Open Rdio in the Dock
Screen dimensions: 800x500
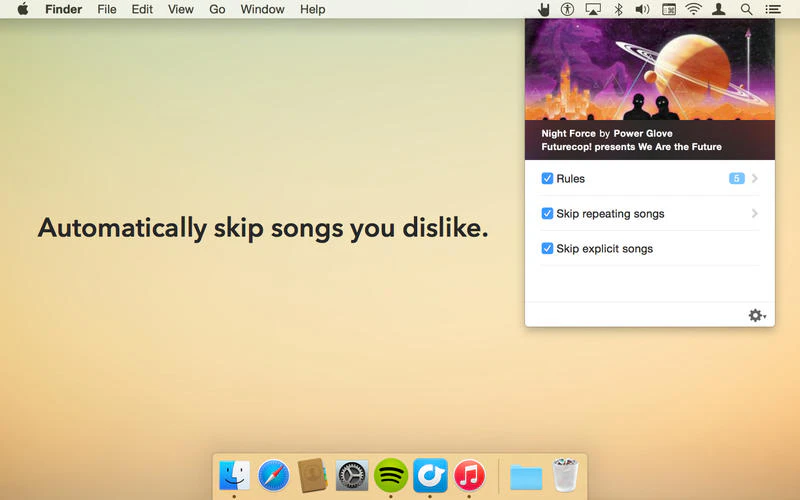click(x=430, y=476)
